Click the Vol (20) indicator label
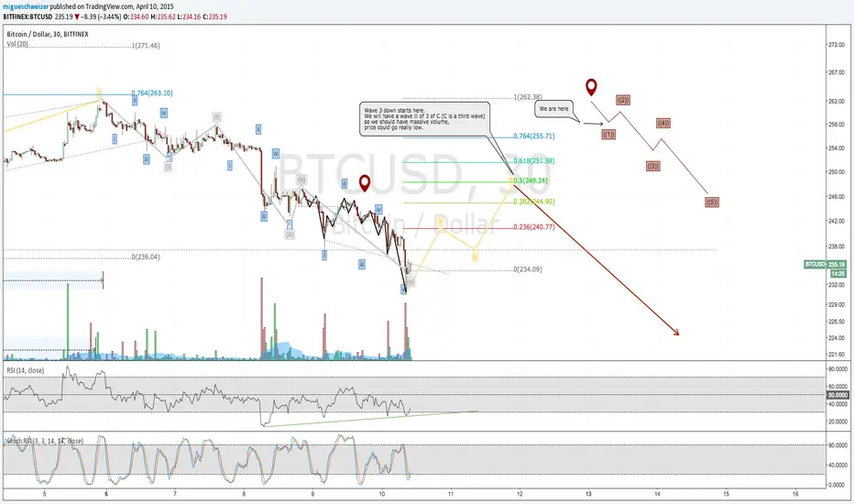This screenshot has width=854, height=504. click(17, 44)
